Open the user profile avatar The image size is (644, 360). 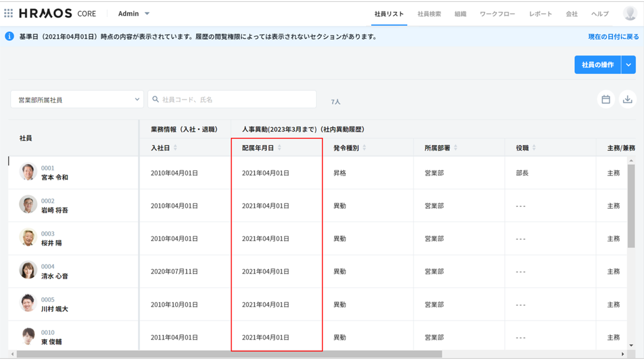point(630,13)
